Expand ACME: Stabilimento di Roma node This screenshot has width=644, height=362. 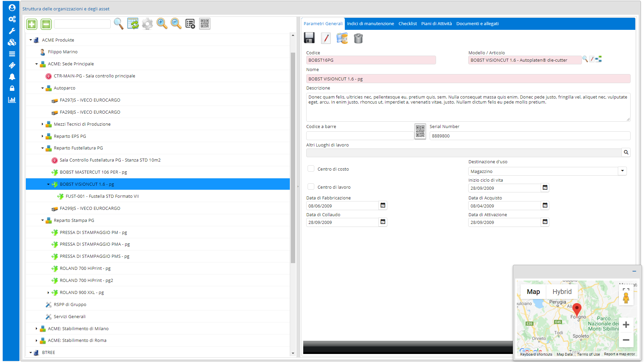tap(37, 340)
